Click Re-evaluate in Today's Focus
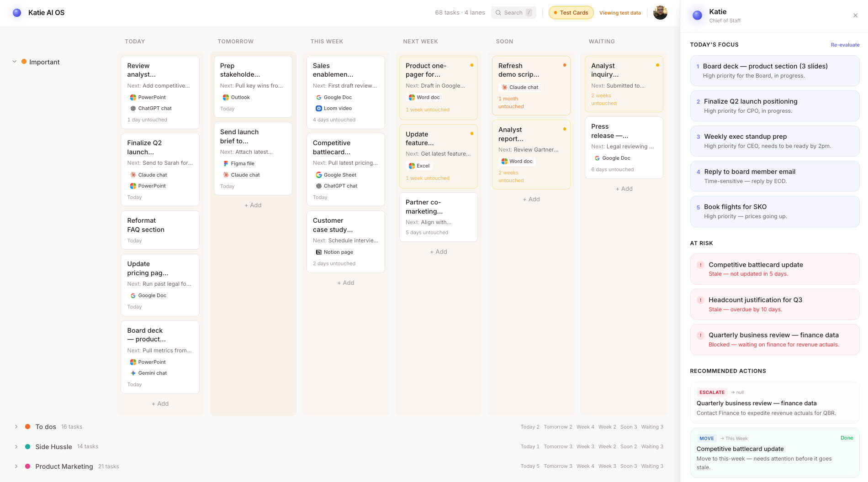This screenshot has height=482, width=868. (x=845, y=45)
